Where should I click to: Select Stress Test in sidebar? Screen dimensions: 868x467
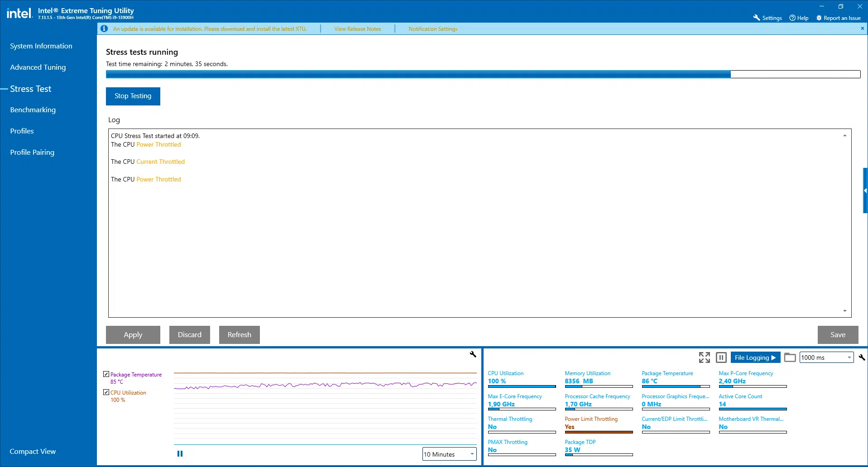click(31, 89)
